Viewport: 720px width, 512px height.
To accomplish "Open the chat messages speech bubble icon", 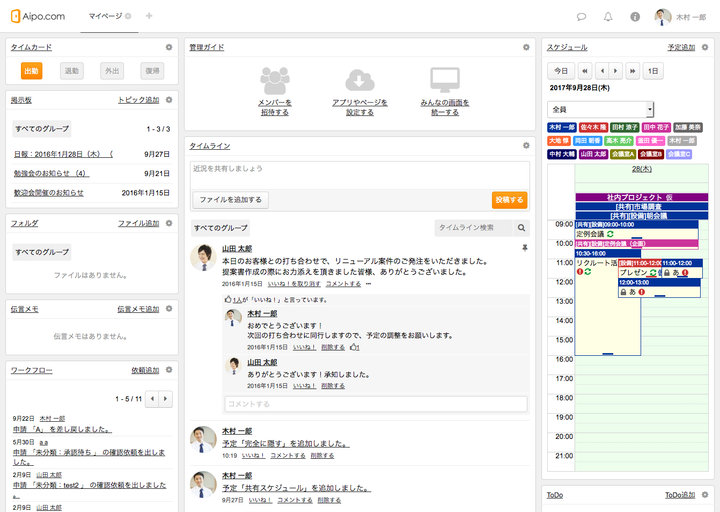I will [x=582, y=17].
